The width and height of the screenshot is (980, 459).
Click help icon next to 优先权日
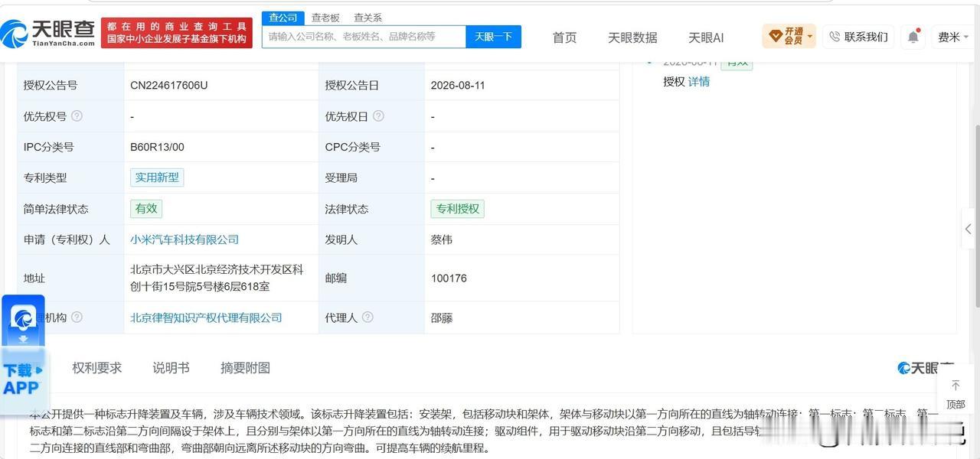point(378,116)
